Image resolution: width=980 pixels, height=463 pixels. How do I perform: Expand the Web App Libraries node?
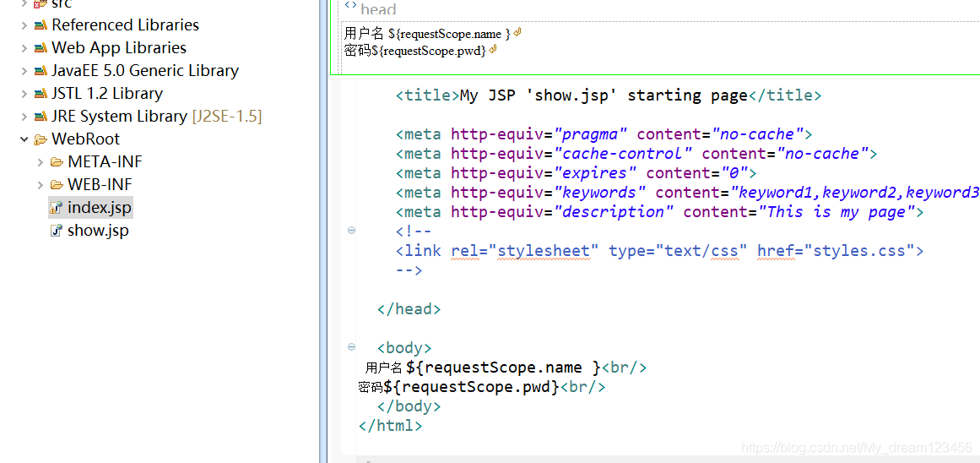tap(24, 48)
